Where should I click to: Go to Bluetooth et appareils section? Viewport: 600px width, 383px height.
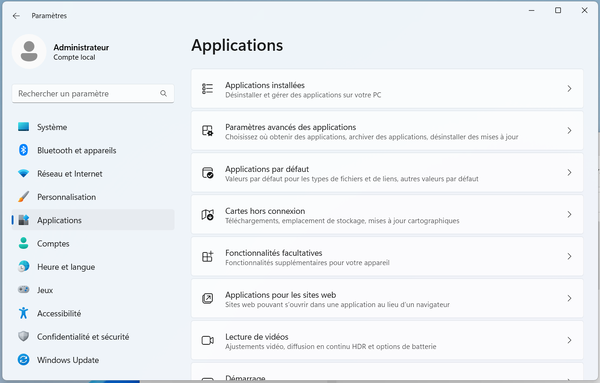(93, 150)
